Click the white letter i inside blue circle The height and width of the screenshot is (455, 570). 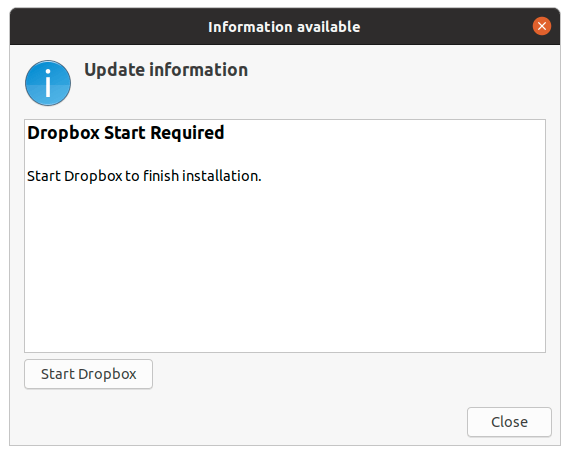[48, 83]
